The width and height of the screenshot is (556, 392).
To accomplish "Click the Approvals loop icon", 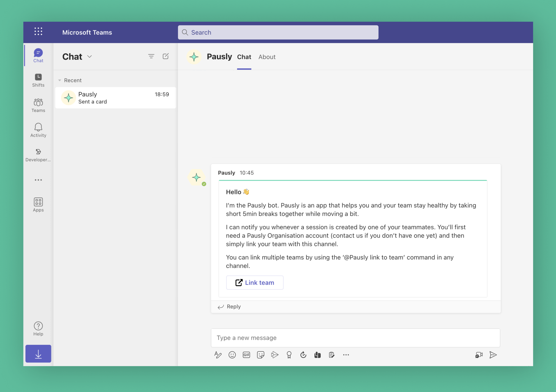I will click(x=303, y=355).
